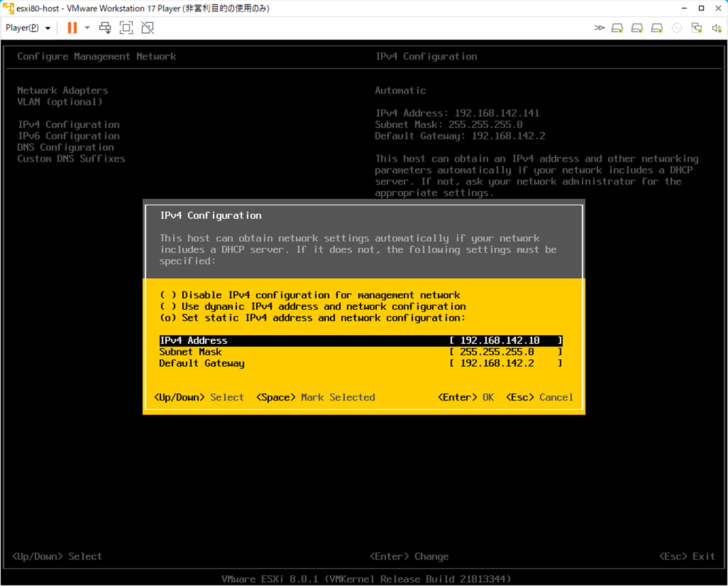Click the middle hard disk device icon

637,28
